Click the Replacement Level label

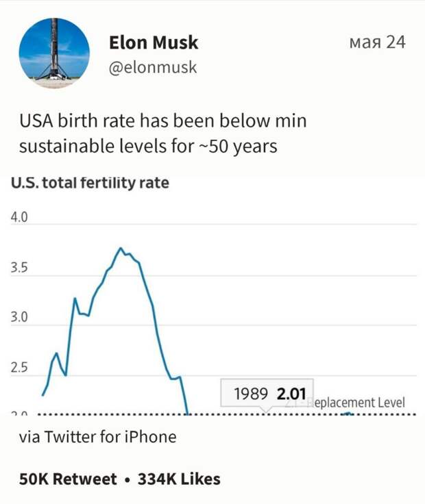pos(356,403)
